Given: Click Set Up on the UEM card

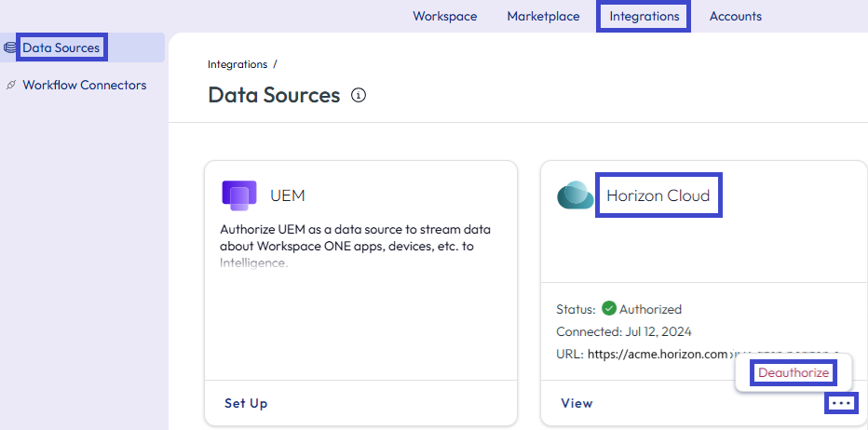Looking at the screenshot, I should tap(246, 403).
